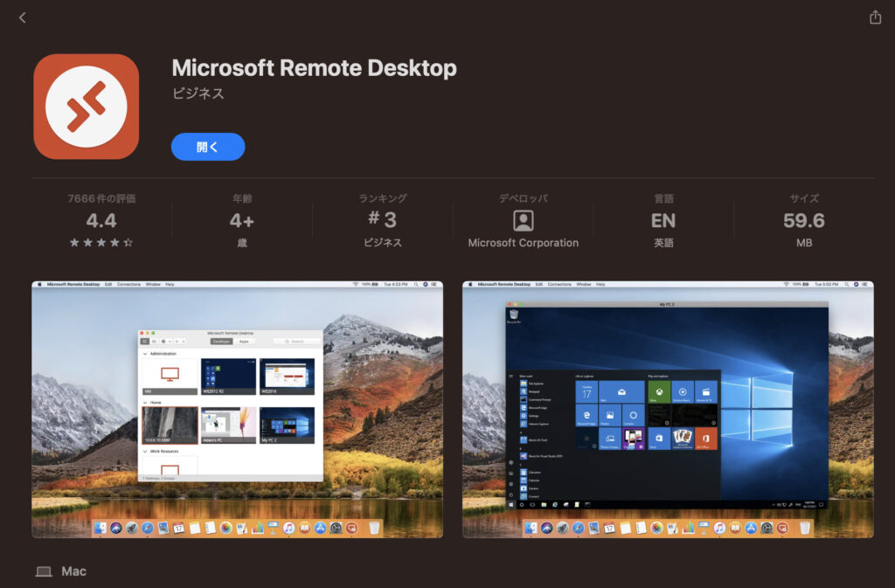Click the five-star rating row

tap(101, 242)
